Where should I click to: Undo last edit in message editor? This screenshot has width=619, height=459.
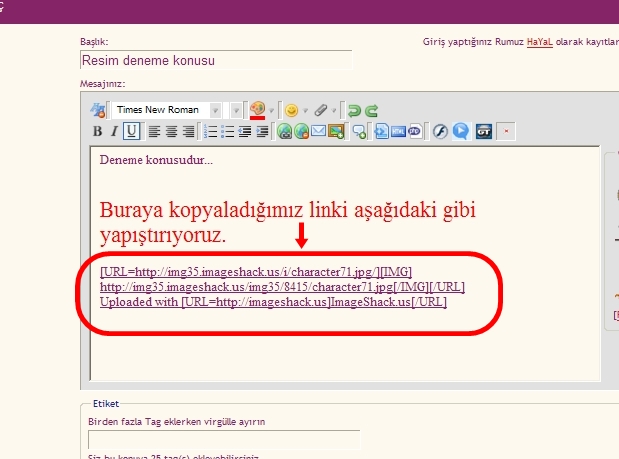pyautogui.click(x=353, y=110)
